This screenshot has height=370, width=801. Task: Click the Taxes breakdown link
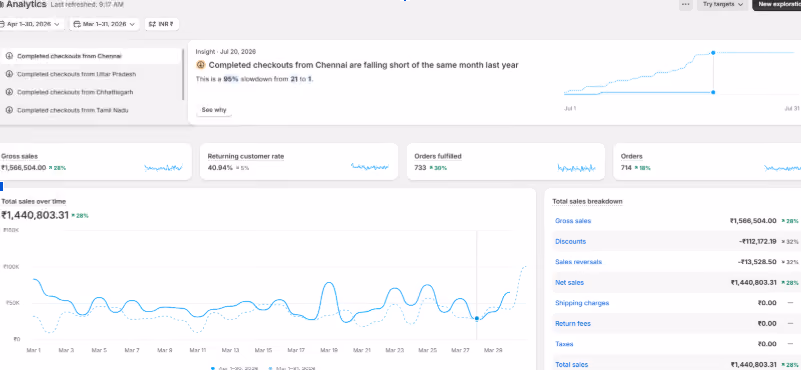point(564,344)
